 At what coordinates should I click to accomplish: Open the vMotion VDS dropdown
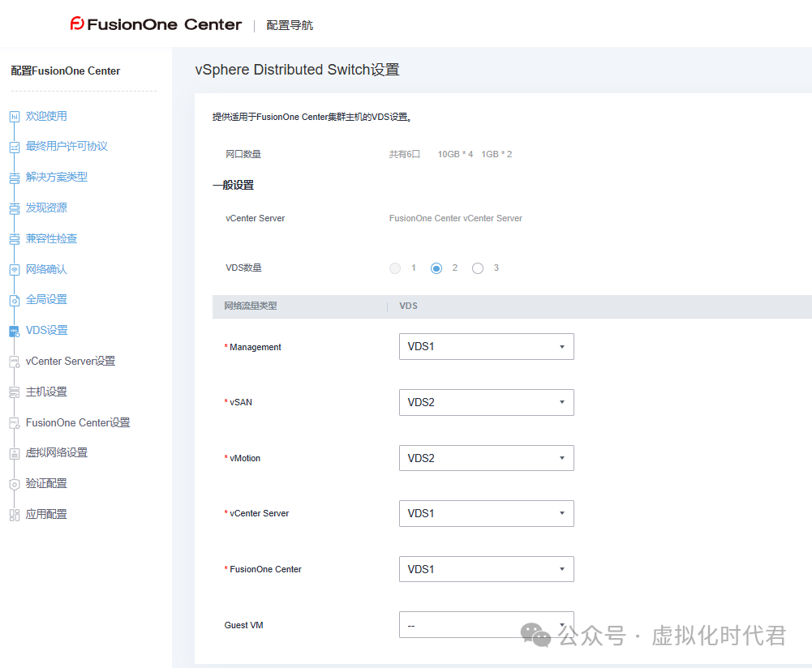(486, 458)
